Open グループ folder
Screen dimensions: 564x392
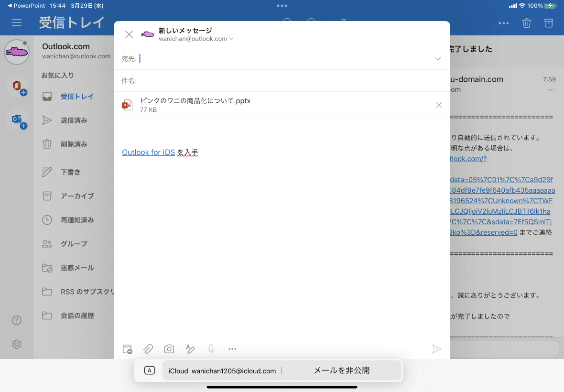click(x=74, y=244)
